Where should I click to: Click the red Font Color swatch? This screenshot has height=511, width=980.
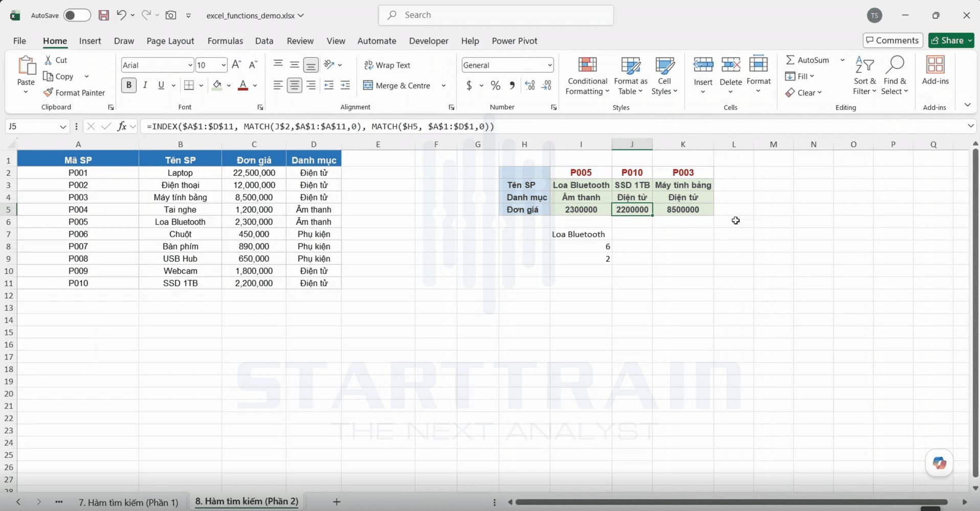point(243,85)
